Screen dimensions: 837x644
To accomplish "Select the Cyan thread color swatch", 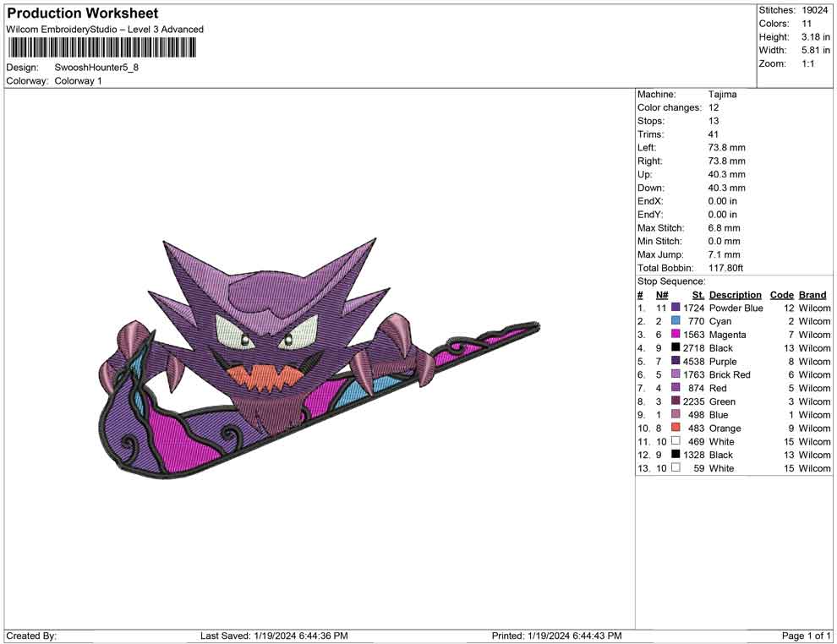I will [676, 320].
